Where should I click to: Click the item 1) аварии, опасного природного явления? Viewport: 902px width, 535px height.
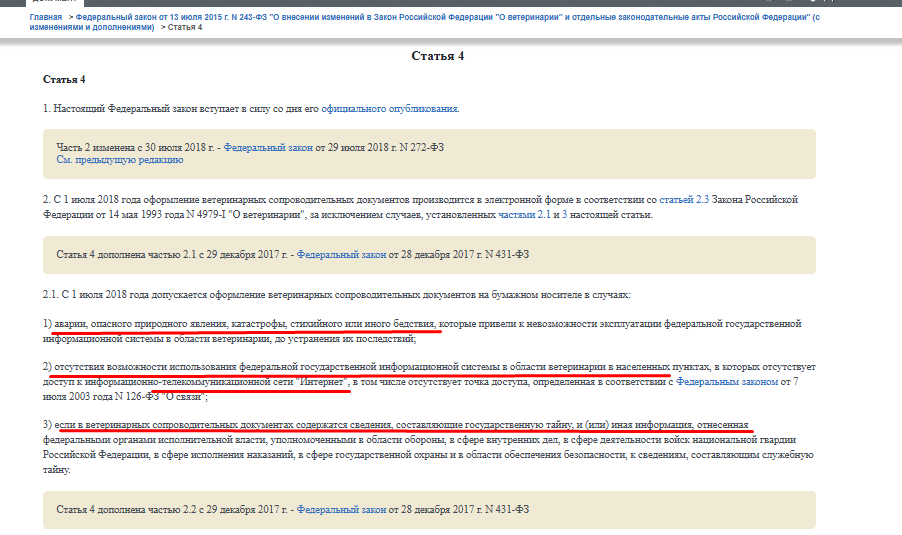tap(422, 331)
